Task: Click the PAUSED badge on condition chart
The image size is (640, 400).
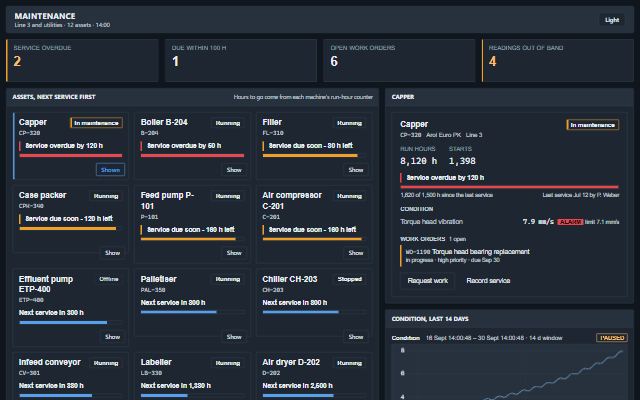Action: tap(612, 338)
